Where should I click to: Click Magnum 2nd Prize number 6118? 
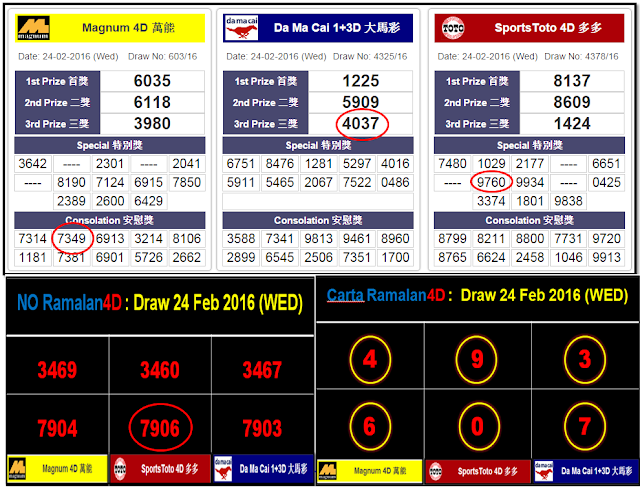152,102
